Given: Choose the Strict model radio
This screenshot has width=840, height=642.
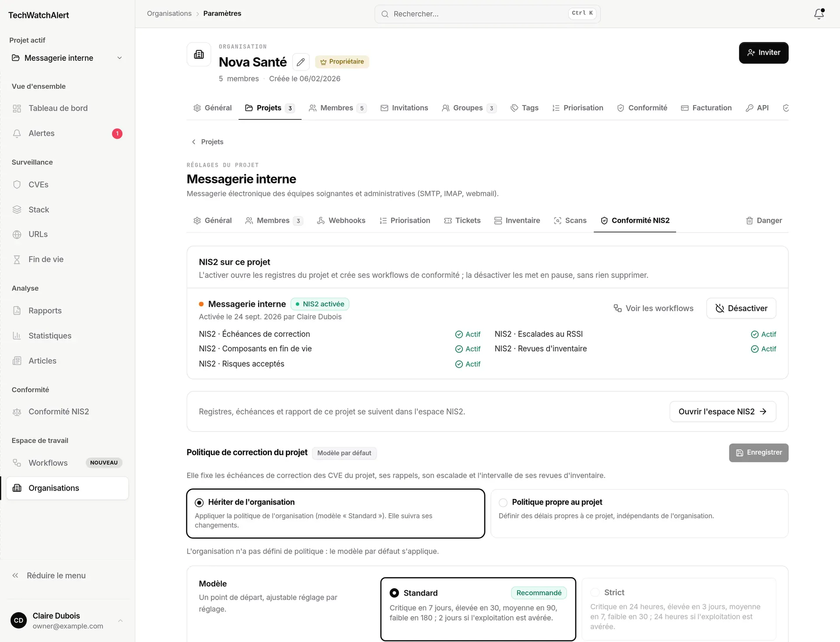Looking at the screenshot, I should point(595,593).
